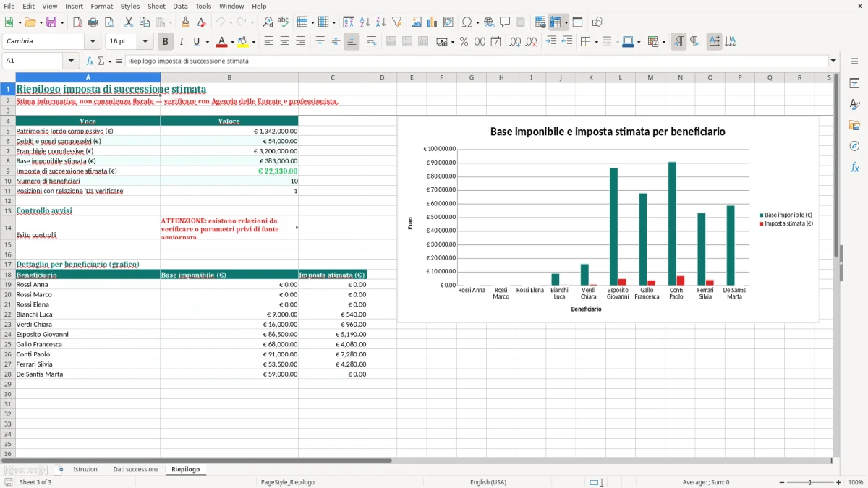This screenshot has height=488, width=868.
Task: Click zoom in plus button
Action: [839, 482]
